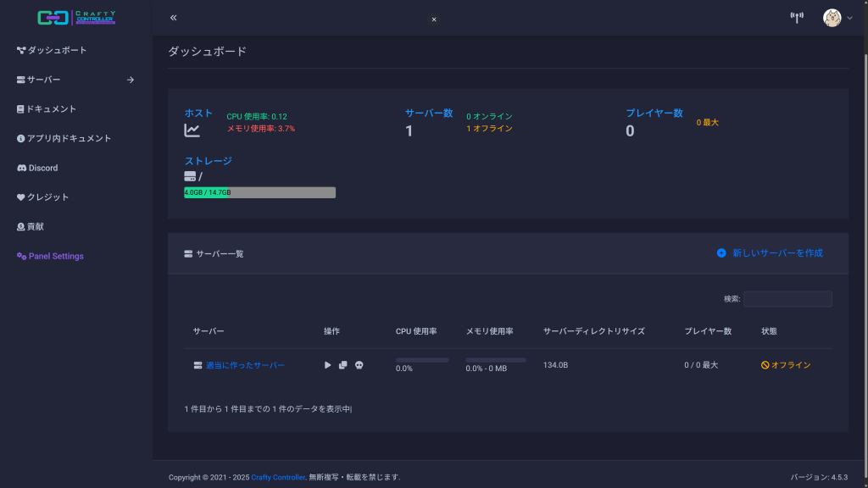Click the clone server icon
868x488 pixels.
343,365
